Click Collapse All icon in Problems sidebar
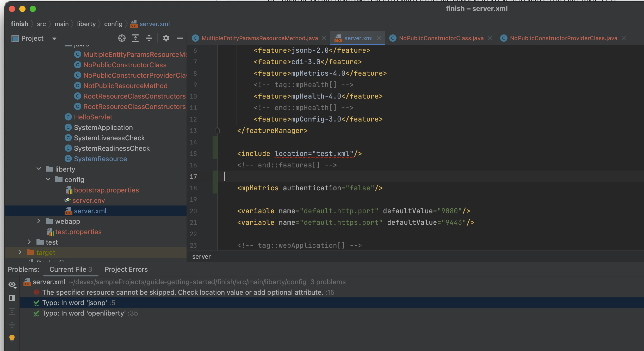The width and height of the screenshot is (644, 351). click(x=12, y=325)
